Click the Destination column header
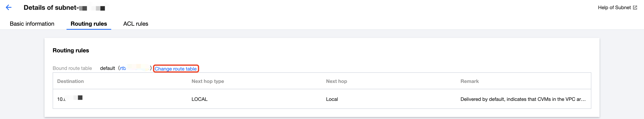Screen dimensions: 644x119 point(70,81)
